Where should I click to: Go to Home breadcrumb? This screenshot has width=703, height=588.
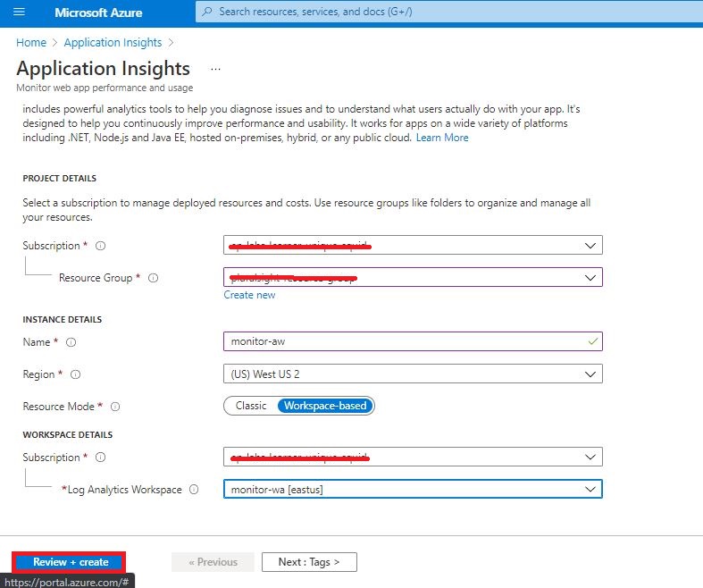click(31, 42)
